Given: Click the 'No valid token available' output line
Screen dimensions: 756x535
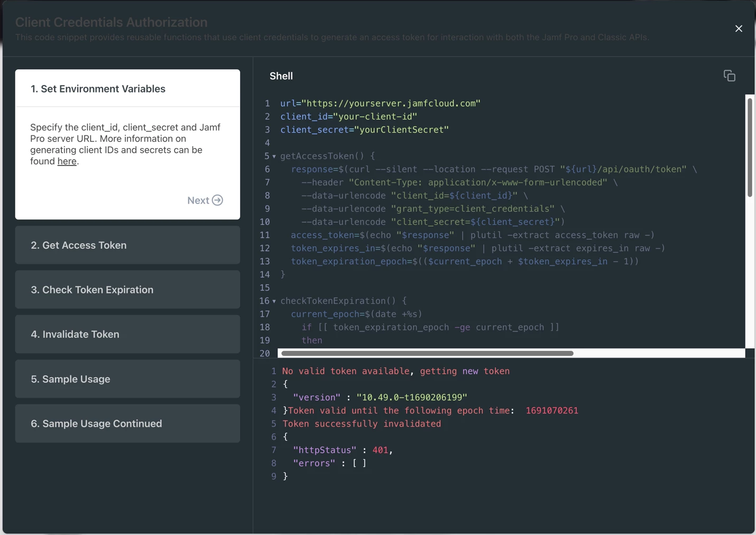Looking at the screenshot, I should coord(396,371).
